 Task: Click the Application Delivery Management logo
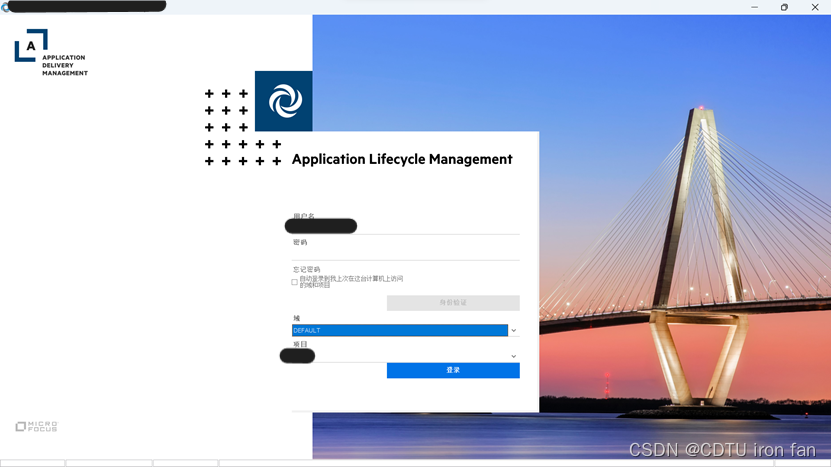(51, 52)
